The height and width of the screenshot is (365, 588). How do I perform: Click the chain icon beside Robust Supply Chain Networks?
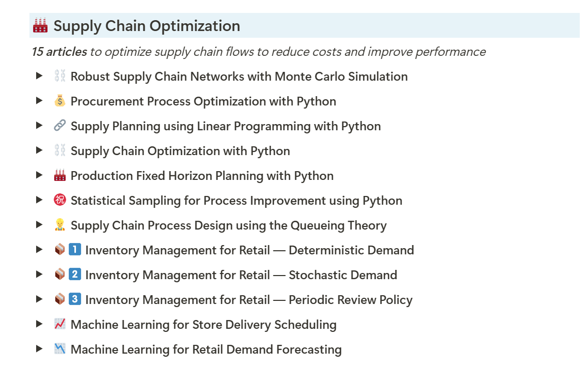point(60,77)
